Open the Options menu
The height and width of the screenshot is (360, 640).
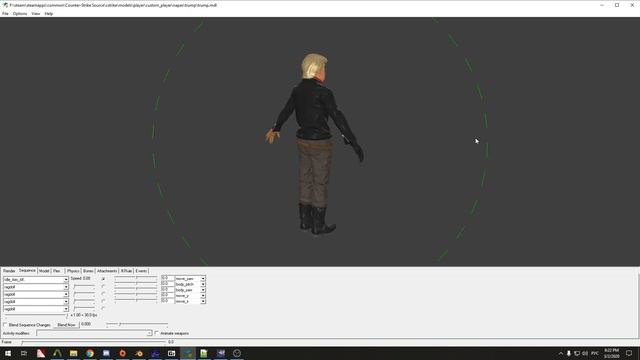point(20,13)
